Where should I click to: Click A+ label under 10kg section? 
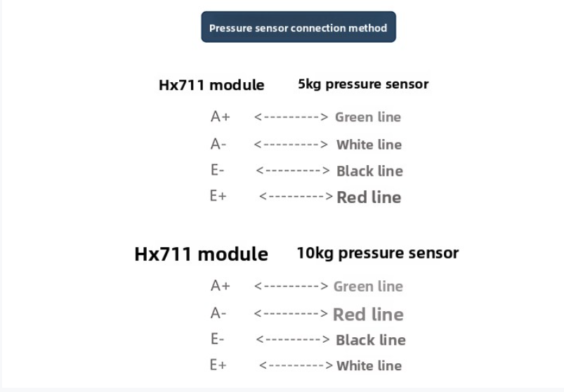[220, 285]
